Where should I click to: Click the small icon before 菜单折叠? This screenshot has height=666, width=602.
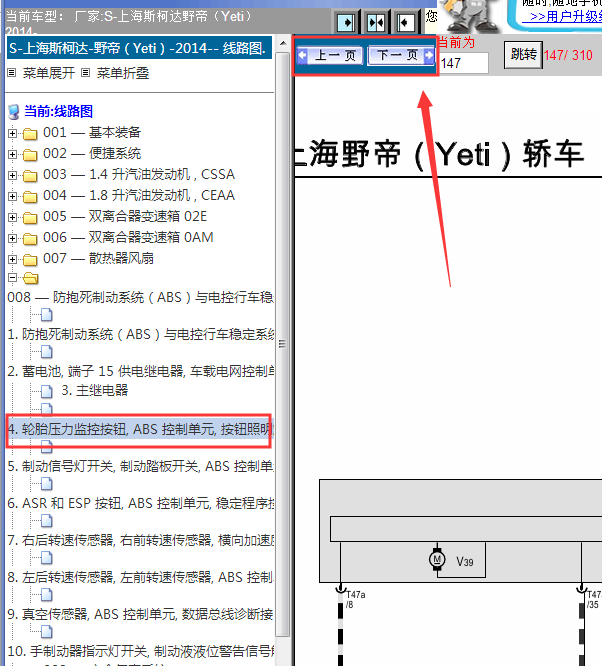click(x=85, y=73)
